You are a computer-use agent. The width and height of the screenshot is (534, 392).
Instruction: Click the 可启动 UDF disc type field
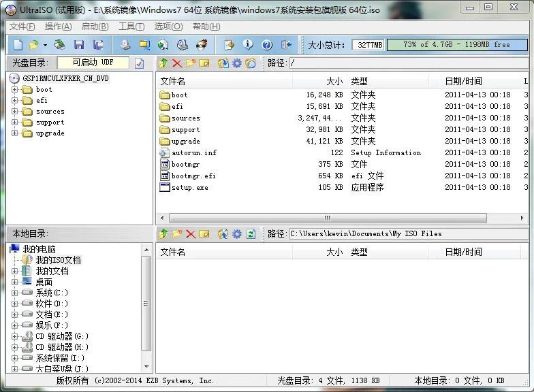tap(93, 63)
